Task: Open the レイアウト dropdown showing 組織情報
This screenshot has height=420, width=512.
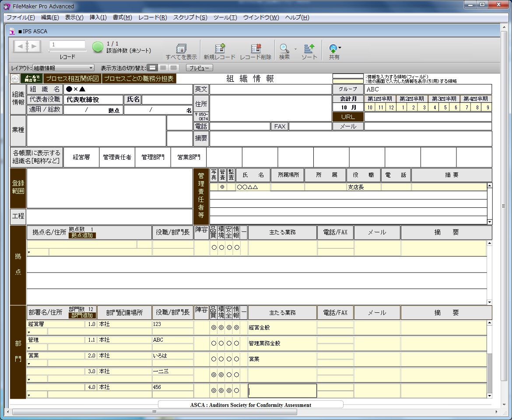Action: pos(63,68)
